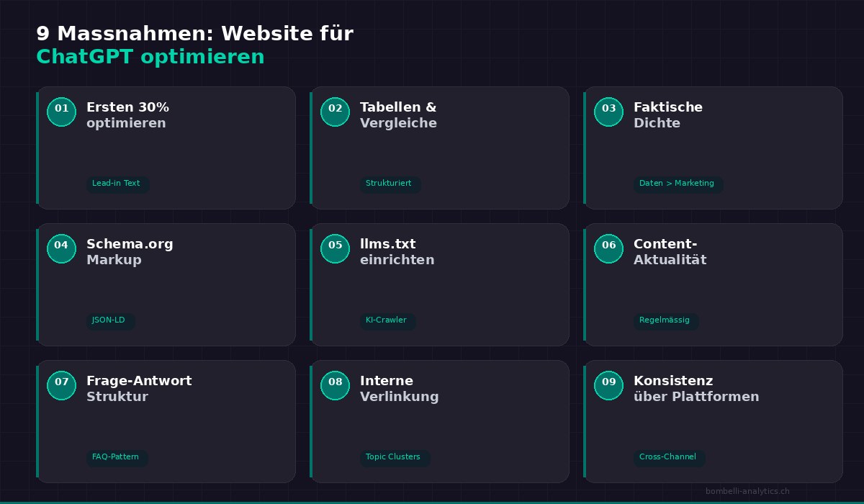Enable the Regelmässig tag on Content-Aktualität

tap(666, 321)
